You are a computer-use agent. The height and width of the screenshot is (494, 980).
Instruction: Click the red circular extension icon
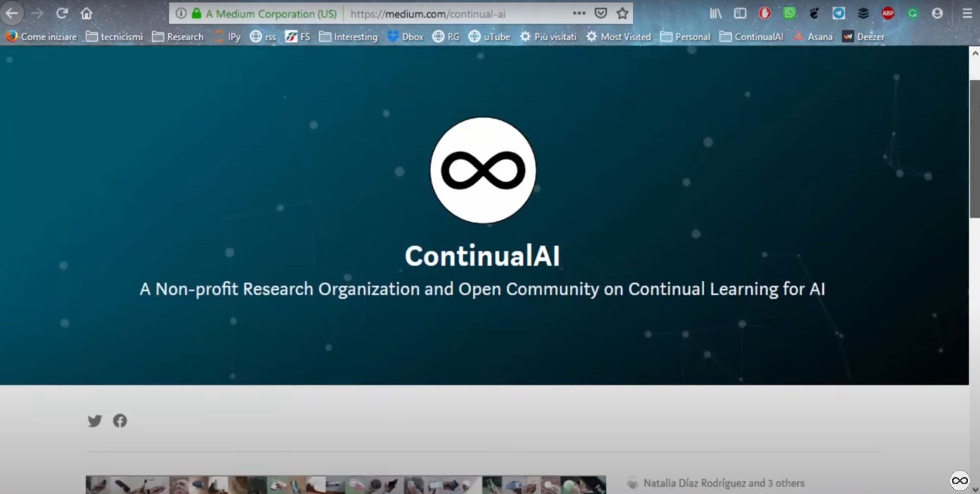(x=765, y=13)
